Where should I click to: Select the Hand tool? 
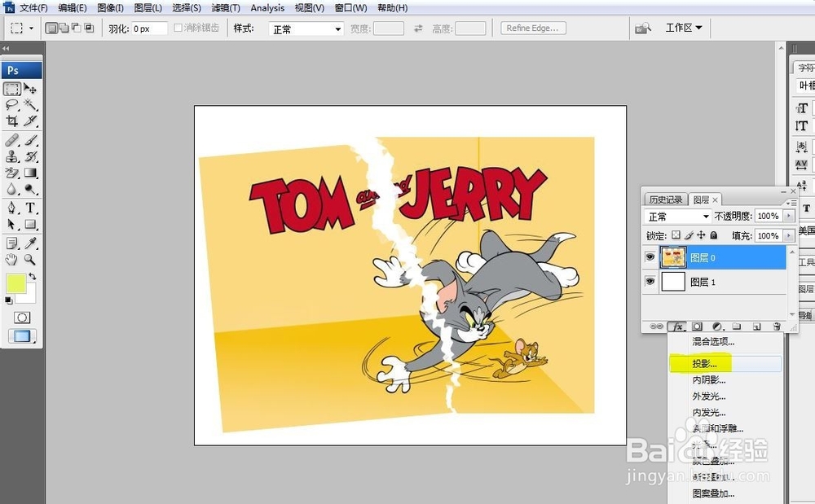point(12,259)
